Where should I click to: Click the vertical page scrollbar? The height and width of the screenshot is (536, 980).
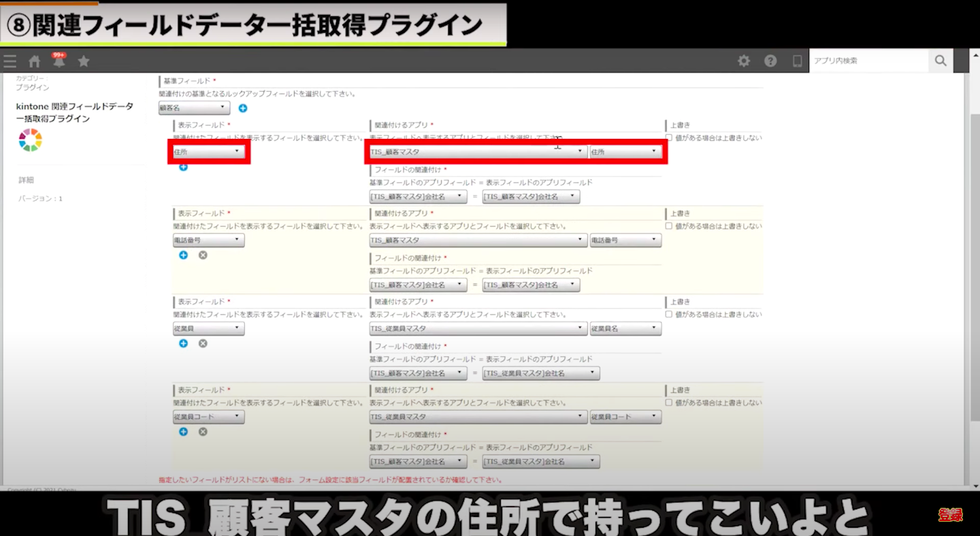tap(973, 272)
